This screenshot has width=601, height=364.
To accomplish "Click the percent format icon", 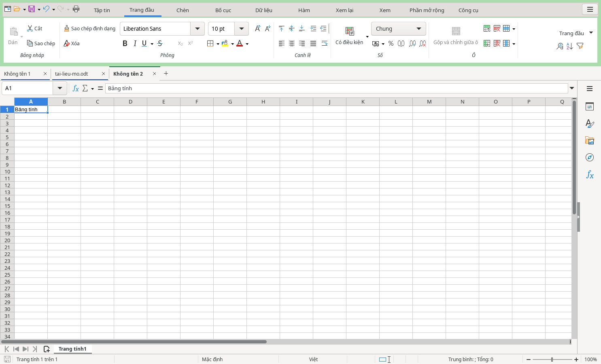I will click(391, 43).
